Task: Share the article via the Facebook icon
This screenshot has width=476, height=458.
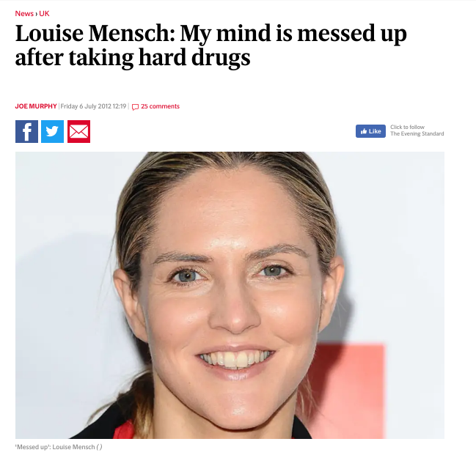Action: tap(26, 131)
